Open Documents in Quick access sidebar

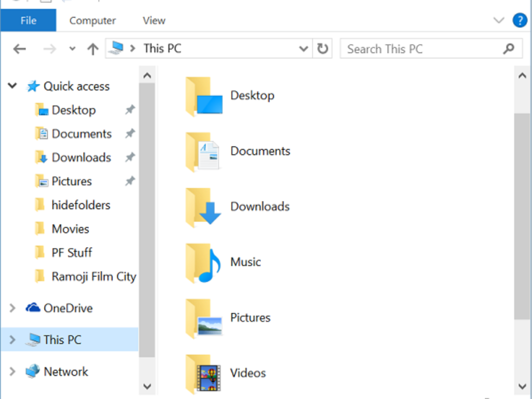(x=82, y=134)
